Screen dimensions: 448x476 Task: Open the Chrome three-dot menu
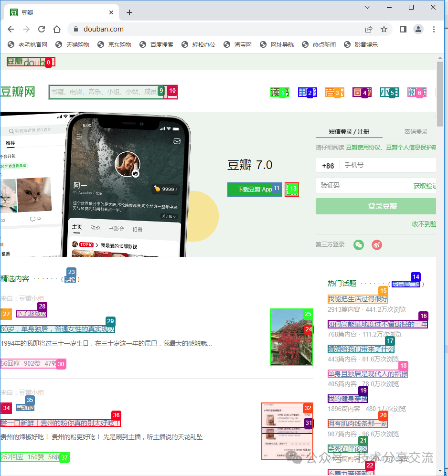pos(434,29)
